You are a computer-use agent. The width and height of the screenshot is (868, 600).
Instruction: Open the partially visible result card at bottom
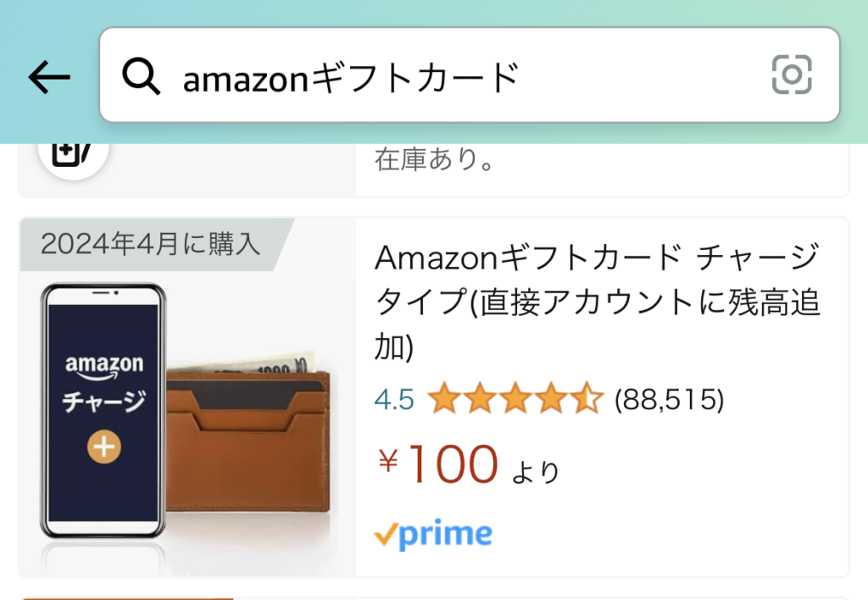434,598
